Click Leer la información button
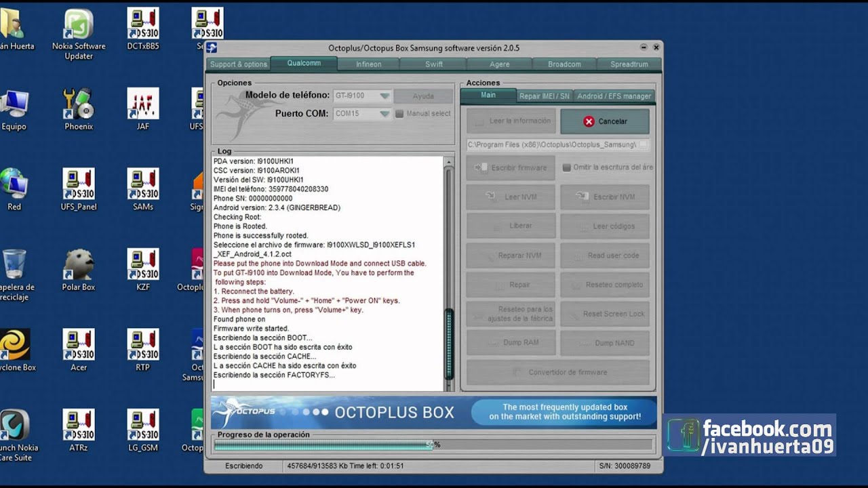 [511, 121]
